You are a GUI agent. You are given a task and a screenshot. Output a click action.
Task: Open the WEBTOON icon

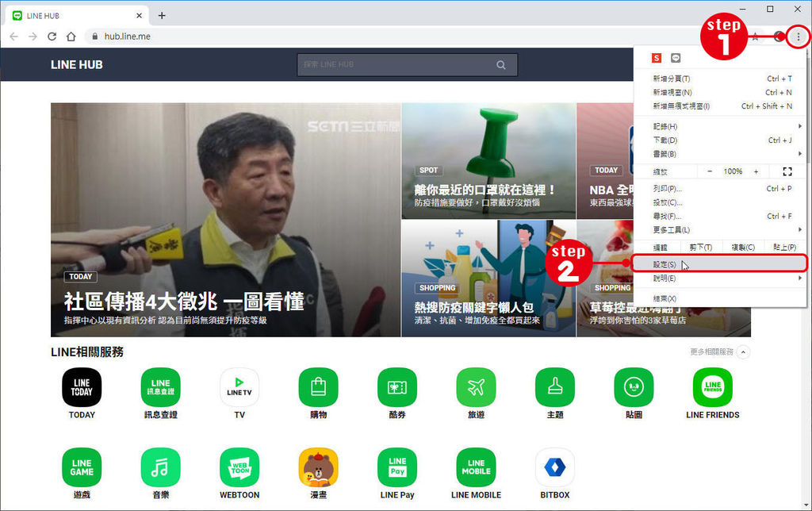(x=239, y=467)
